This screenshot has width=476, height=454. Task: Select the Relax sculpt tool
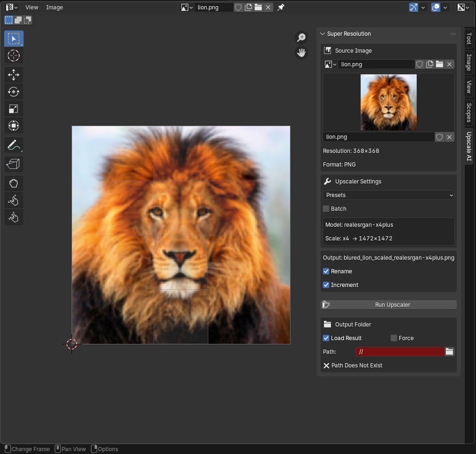point(14,200)
